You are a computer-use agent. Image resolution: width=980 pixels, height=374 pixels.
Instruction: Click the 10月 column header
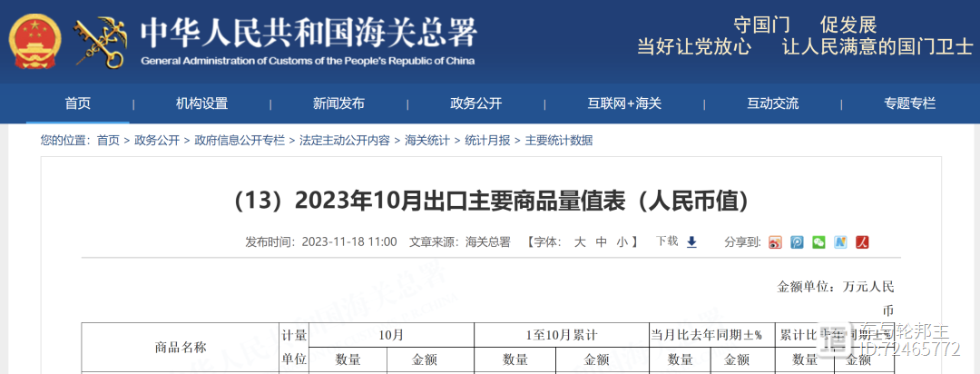tap(391, 335)
